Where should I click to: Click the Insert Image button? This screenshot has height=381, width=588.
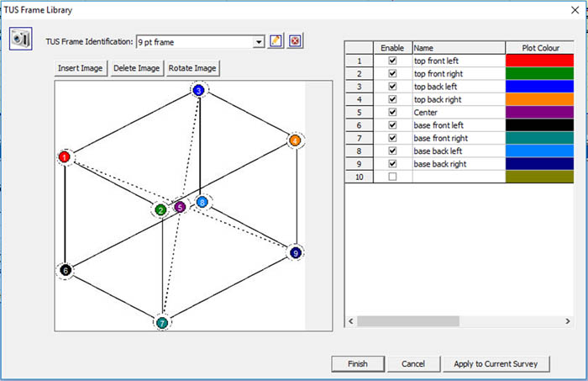click(81, 68)
